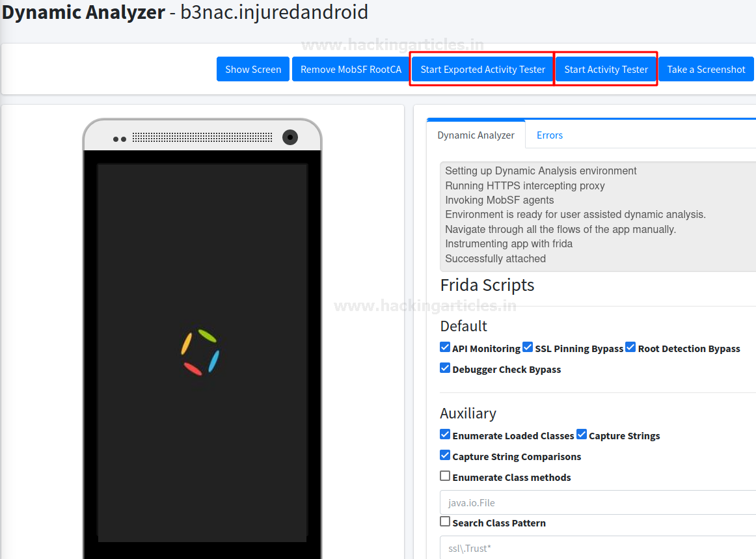This screenshot has height=559, width=756.
Task: Select 'Instrumenting app with frida' log text
Action: point(509,243)
